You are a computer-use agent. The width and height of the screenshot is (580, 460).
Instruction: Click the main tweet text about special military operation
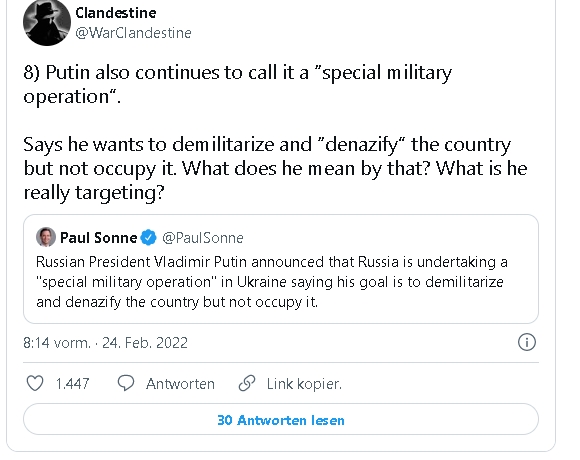tap(237, 84)
